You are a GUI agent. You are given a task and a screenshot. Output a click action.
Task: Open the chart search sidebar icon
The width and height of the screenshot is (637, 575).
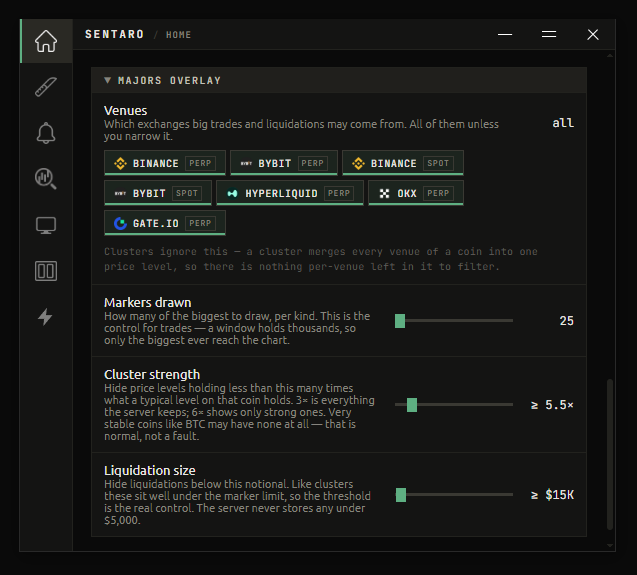[x=46, y=179]
